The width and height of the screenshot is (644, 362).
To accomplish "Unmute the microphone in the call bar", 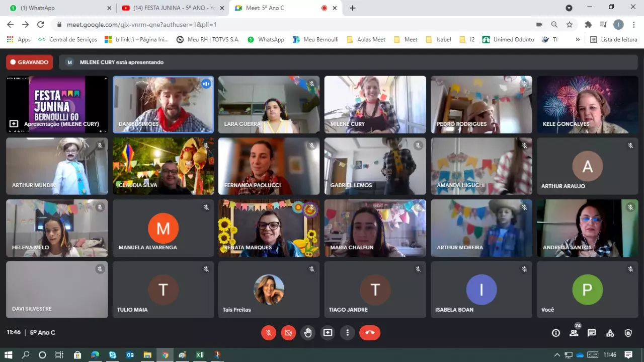I will (x=268, y=333).
